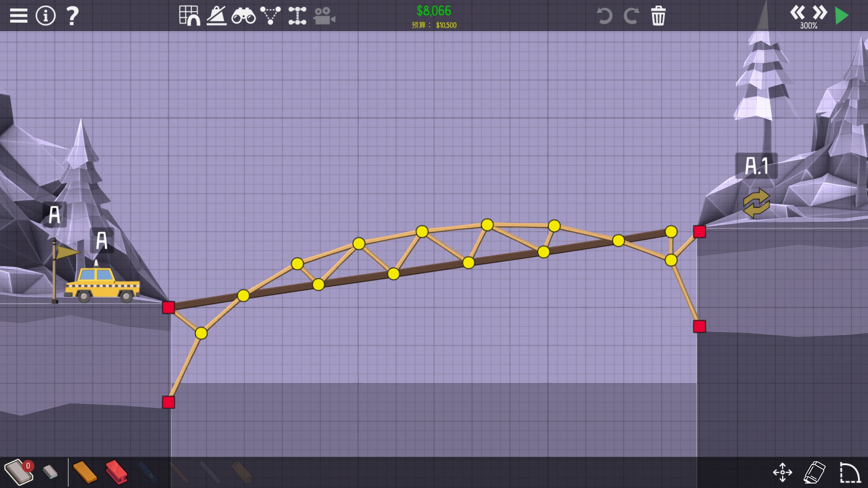
Task: Select the joint split tool icon
Action: (297, 16)
